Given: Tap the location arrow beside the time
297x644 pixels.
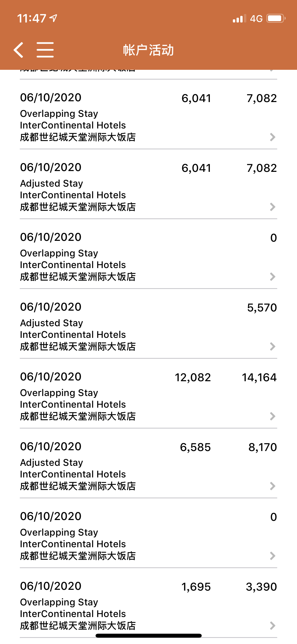Looking at the screenshot, I should pyautogui.click(x=54, y=18).
